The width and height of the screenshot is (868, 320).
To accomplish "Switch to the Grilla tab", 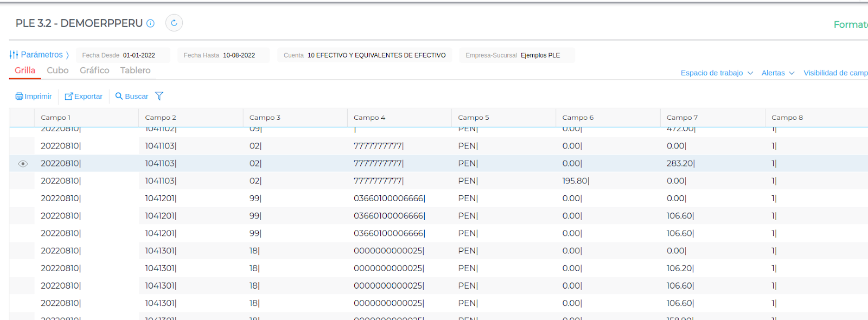I will (25, 71).
